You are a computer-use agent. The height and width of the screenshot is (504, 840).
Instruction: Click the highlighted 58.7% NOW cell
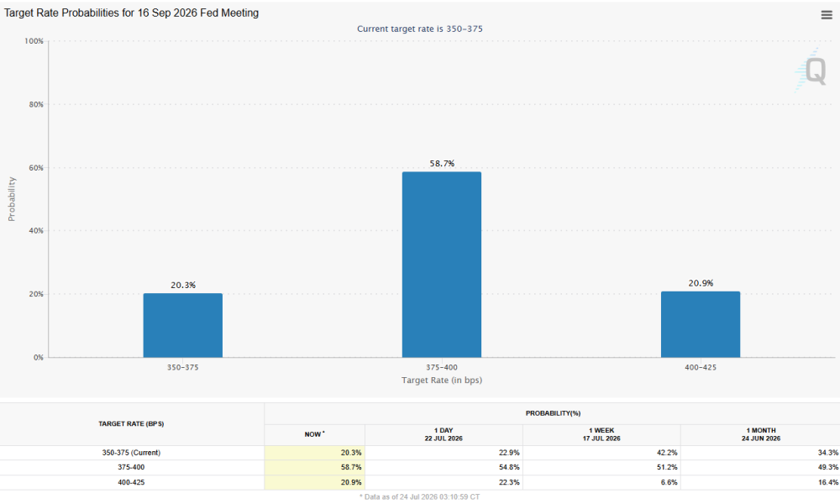pyautogui.click(x=314, y=467)
